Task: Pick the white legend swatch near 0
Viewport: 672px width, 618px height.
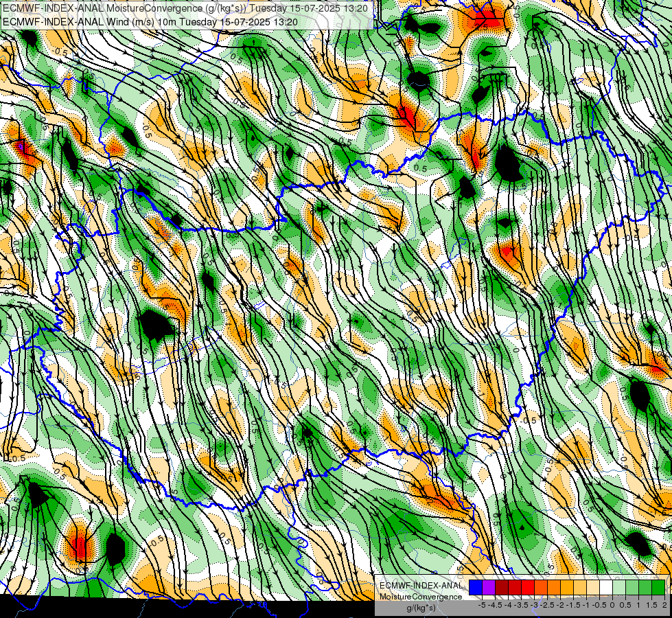Action: 606,588
